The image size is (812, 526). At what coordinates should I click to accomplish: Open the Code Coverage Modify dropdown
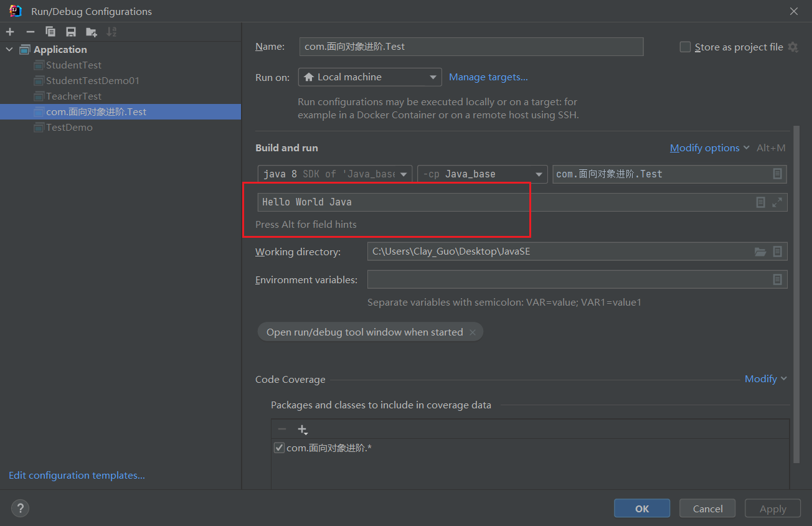click(766, 379)
